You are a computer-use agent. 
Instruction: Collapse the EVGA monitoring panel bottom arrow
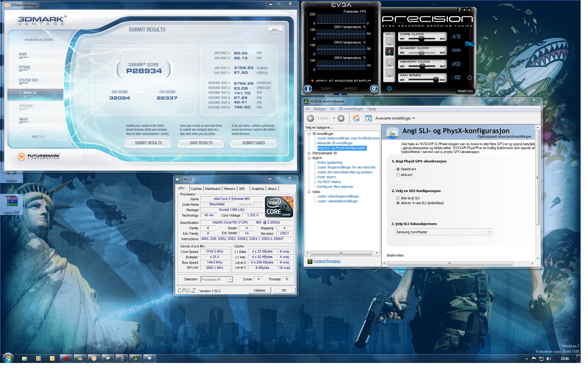tap(340, 94)
